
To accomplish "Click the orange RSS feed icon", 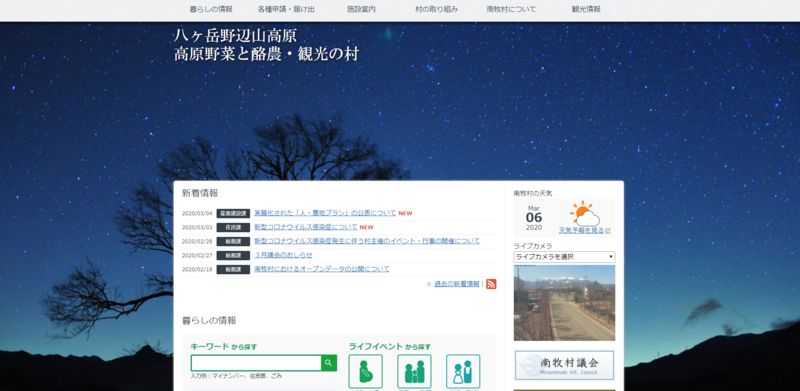I will [491, 284].
